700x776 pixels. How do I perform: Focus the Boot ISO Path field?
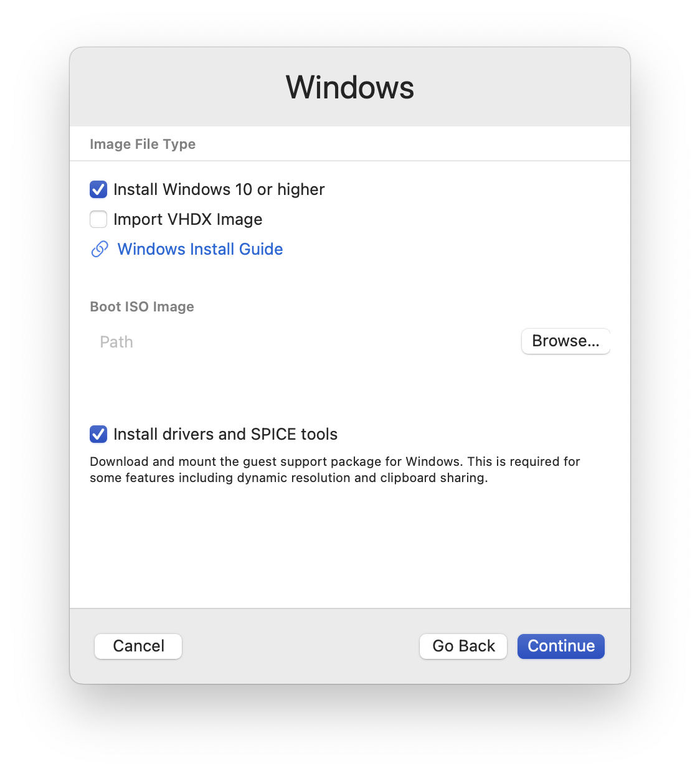(x=304, y=342)
